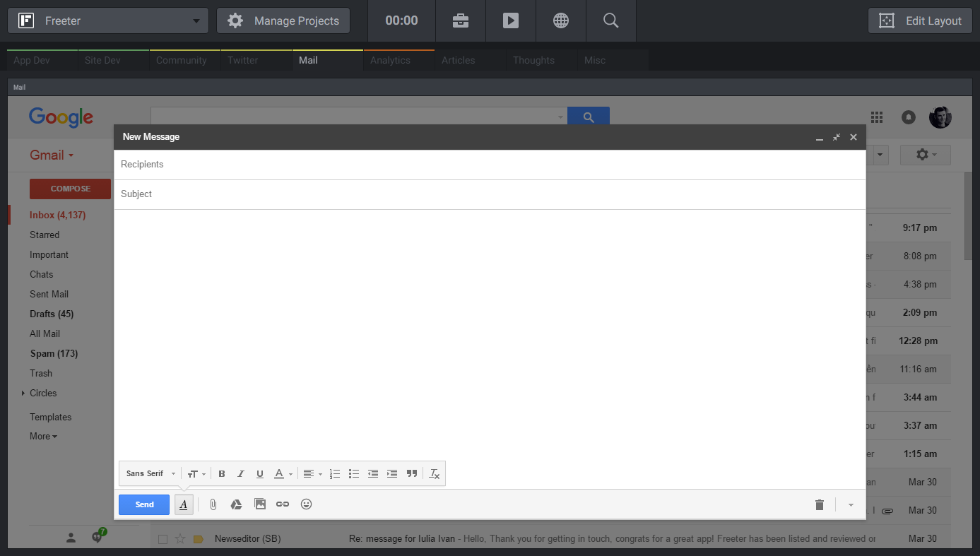The image size is (980, 556).
Task: Select the Newseditor (SB) email checkbox
Action: click(x=163, y=539)
